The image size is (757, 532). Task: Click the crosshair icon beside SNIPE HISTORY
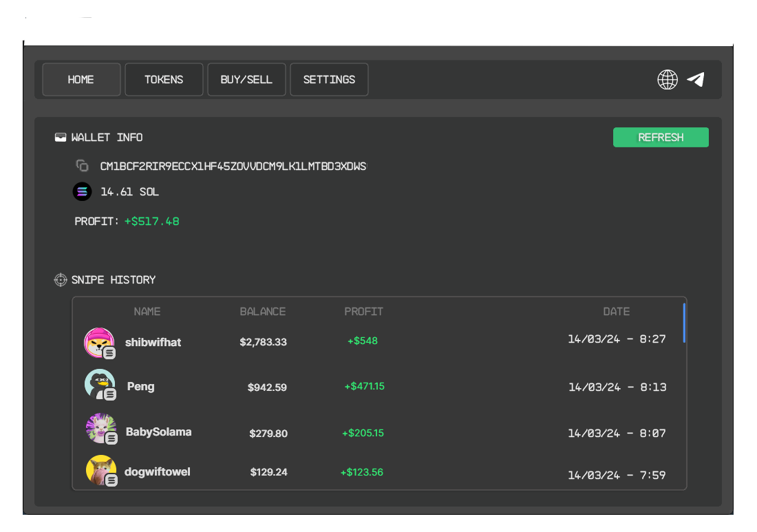tap(61, 279)
